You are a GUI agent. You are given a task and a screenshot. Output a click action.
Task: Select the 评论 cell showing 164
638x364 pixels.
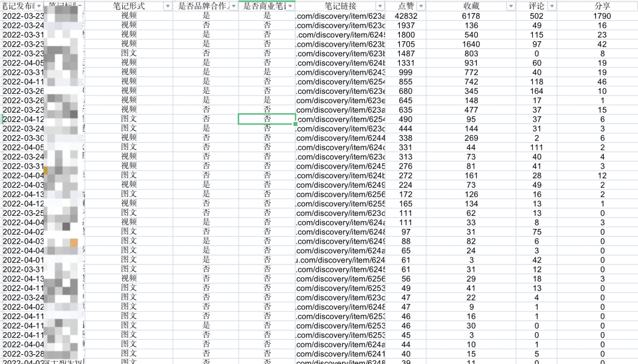click(536, 91)
